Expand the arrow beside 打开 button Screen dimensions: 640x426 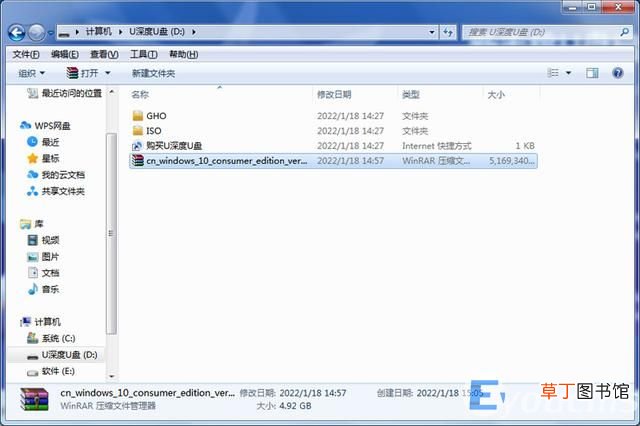pos(108,73)
